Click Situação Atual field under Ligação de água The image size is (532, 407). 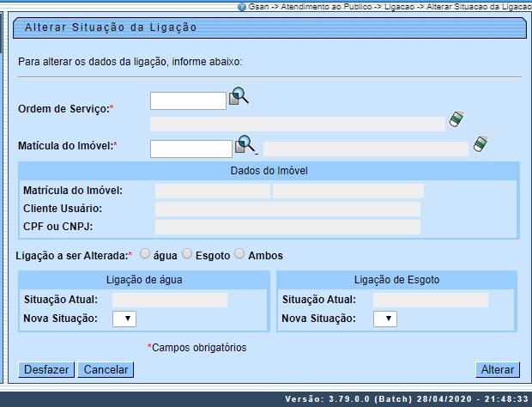click(x=170, y=300)
